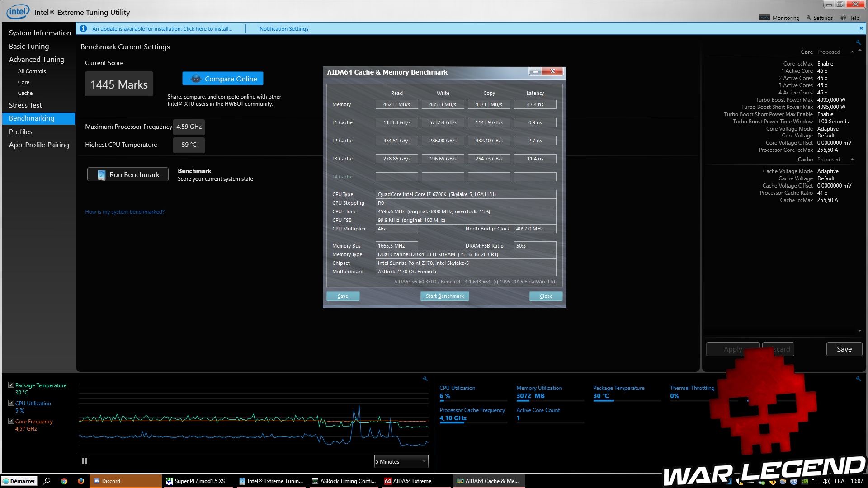The width and height of the screenshot is (868, 488).
Task: Click the Monitoring icon in the top bar
Action: click(764, 18)
